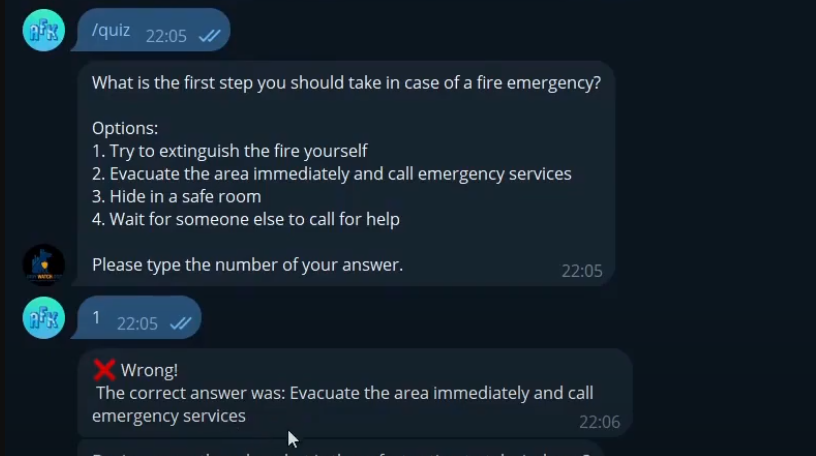Click option 1 Try to extinguish the fire yourself

pos(230,151)
